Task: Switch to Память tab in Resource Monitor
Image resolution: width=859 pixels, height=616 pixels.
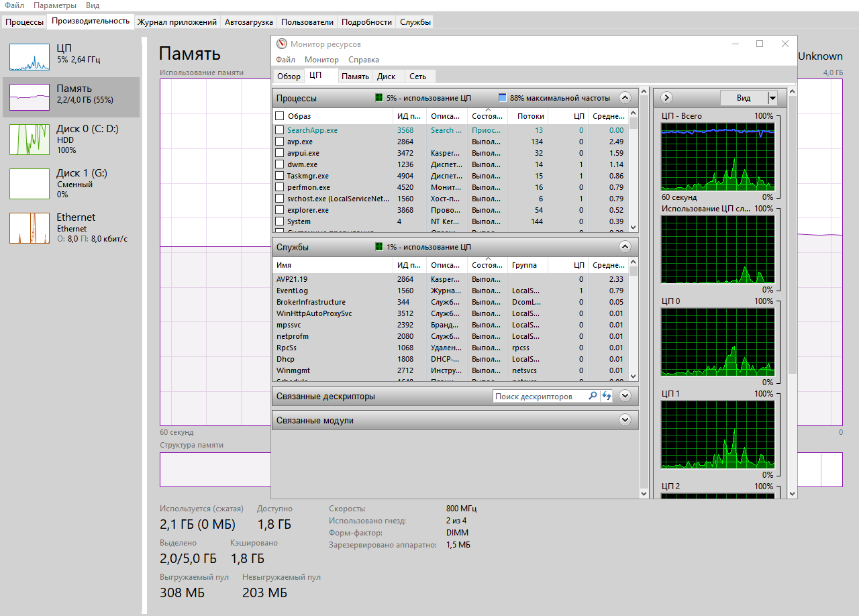Action: (355, 76)
